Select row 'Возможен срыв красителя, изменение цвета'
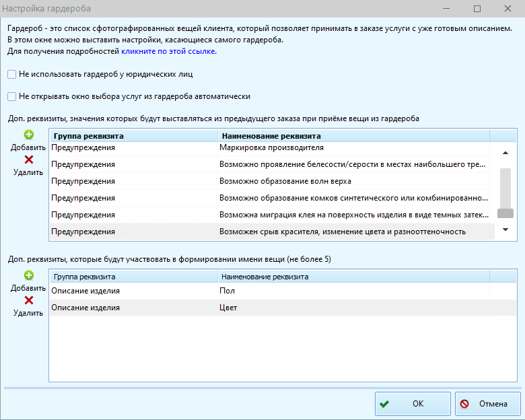Screen dimensions: 525x420 coord(272,232)
